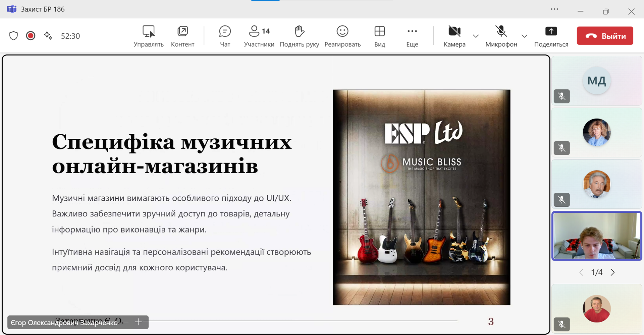Click the sparkle AI icon beside timer
Screen dimensions: 644x335
(48, 36)
